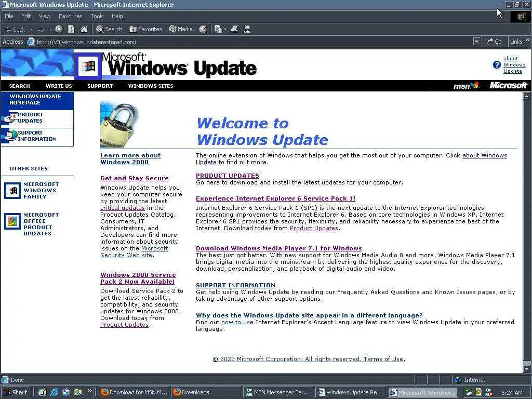This screenshot has width=532, height=399.
Task: Click the SUPPORT INFORMATION heading link
Action: click(235, 285)
